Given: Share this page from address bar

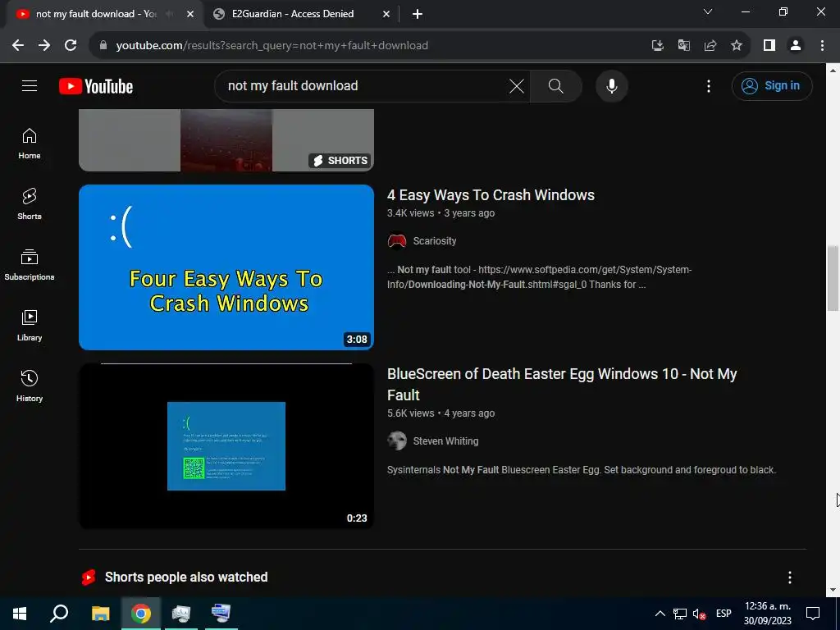Looking at the screenshot, I should 710,46.
